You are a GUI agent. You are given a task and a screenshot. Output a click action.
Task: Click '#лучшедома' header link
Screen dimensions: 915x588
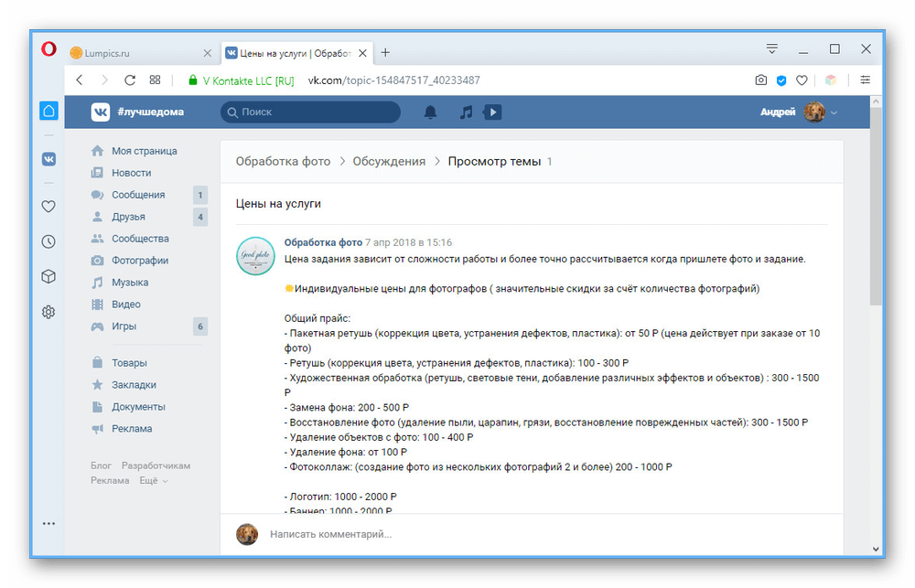coord(151,112)
